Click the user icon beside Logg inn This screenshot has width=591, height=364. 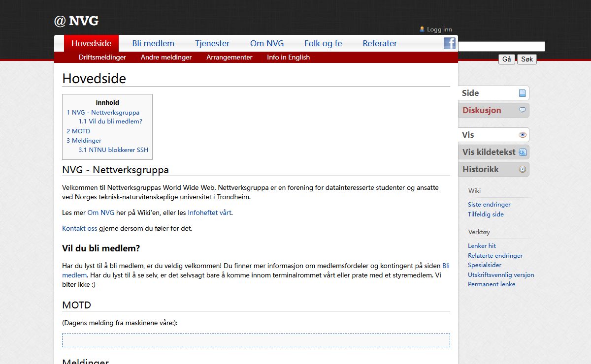pos(422,29)
